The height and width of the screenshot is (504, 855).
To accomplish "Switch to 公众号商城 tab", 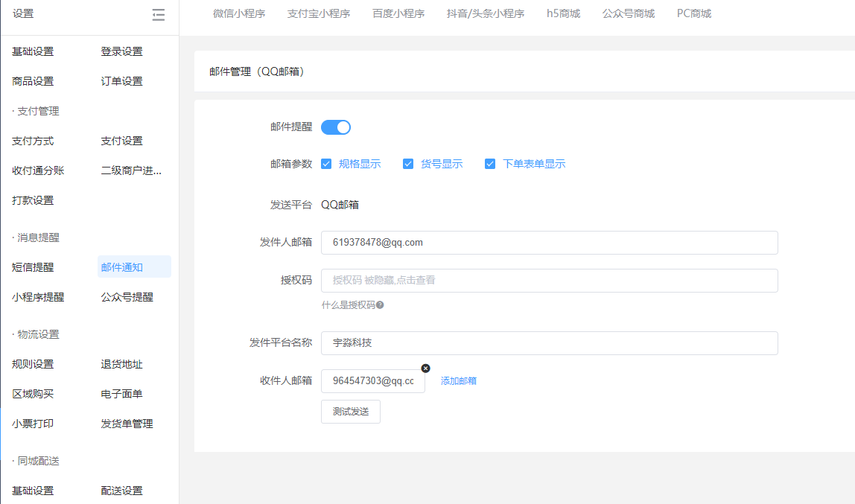I will [628, 13].
